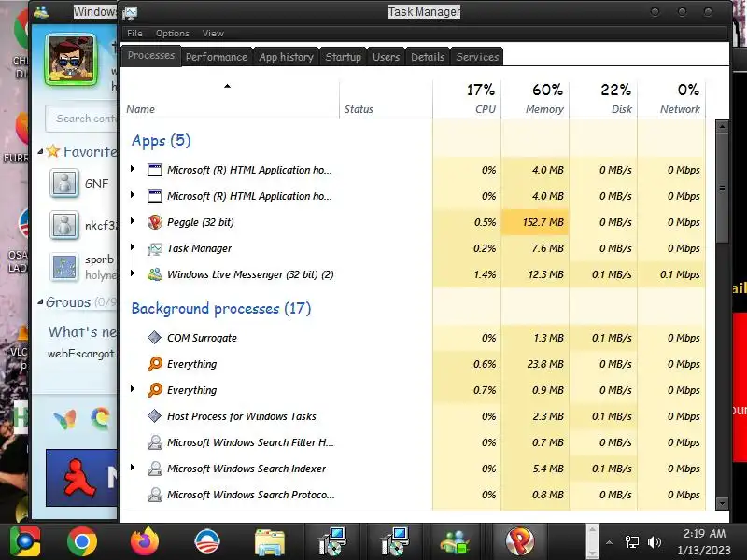Click the volume speaker tray icon

(x=655, y=542)
